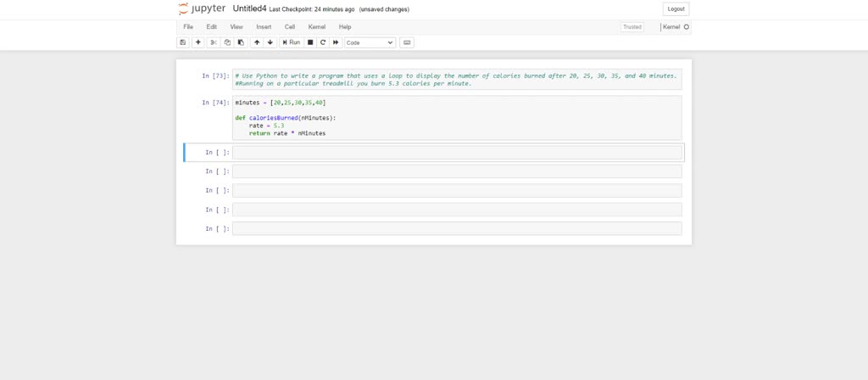Click into the code cell In [74]
The width and height of the screenshot is (868, 380).
click(x=457, y=117)
